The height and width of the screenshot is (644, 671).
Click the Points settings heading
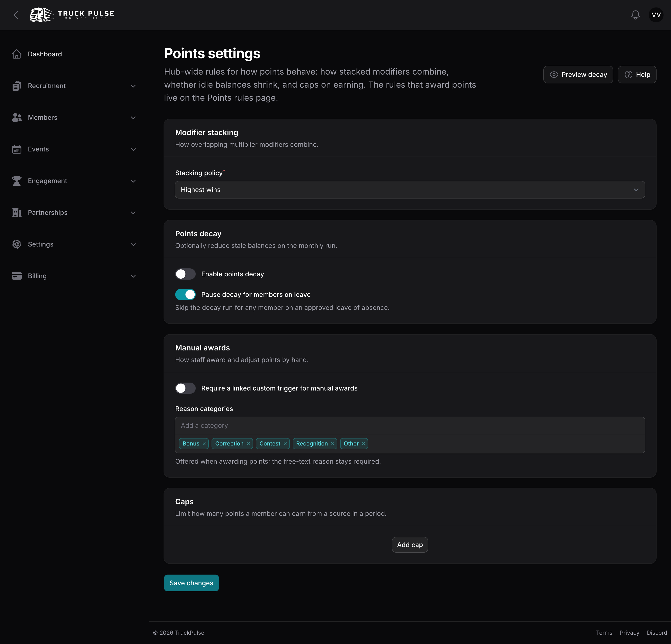(x=212, y=53)
